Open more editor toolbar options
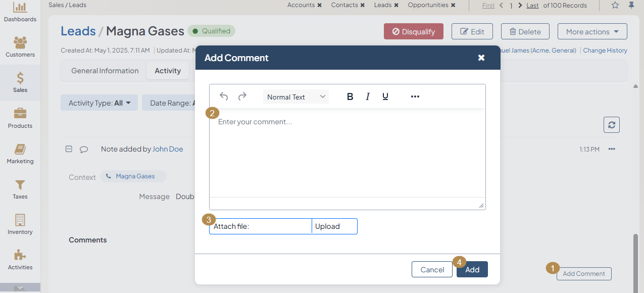 (415, 96)
